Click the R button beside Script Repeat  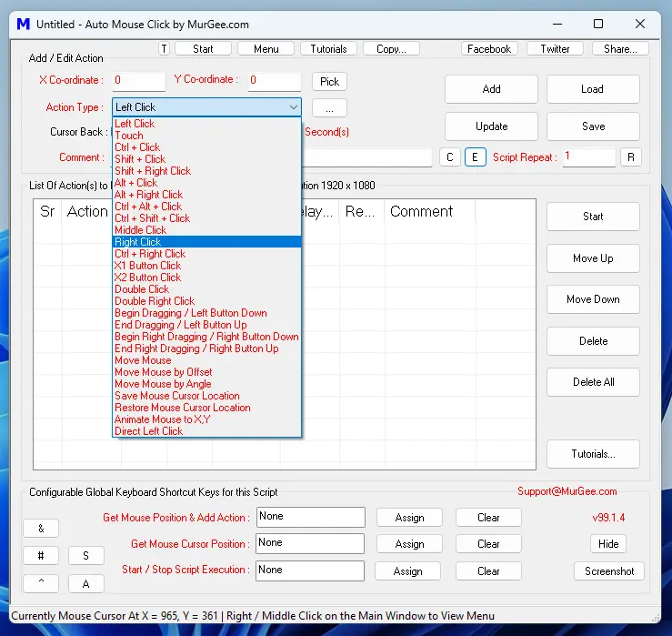631,157
